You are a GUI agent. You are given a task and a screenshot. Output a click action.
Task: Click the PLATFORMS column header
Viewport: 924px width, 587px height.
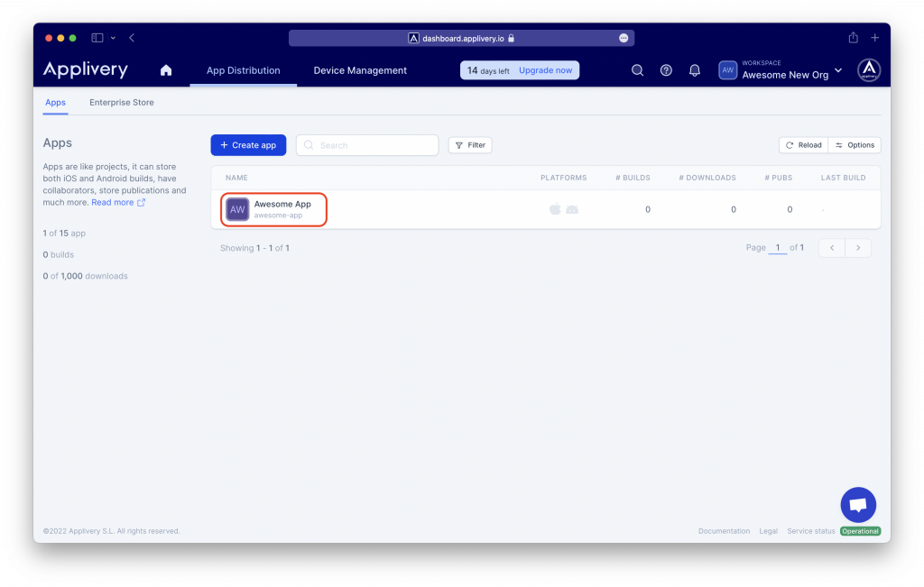point(563,178)
